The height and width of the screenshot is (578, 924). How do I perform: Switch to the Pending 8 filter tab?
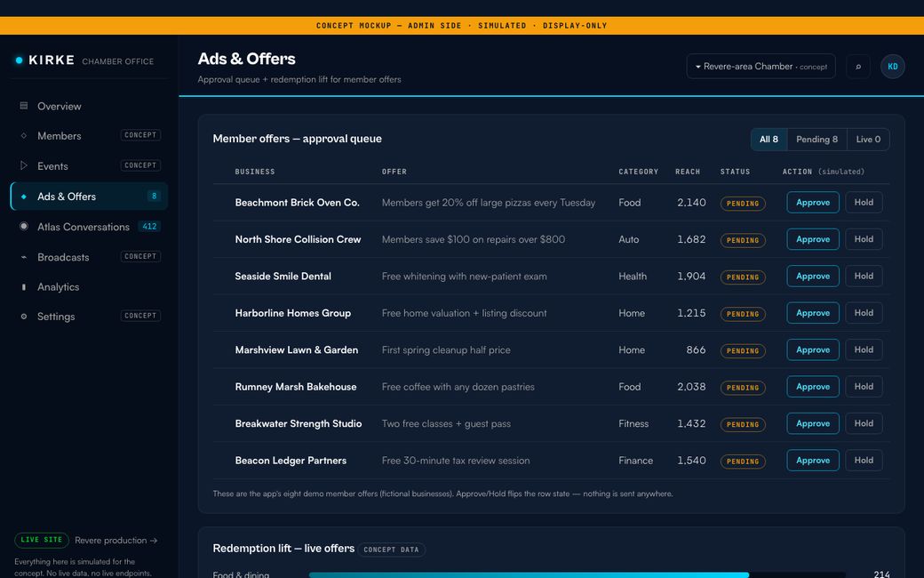(816, 140)
